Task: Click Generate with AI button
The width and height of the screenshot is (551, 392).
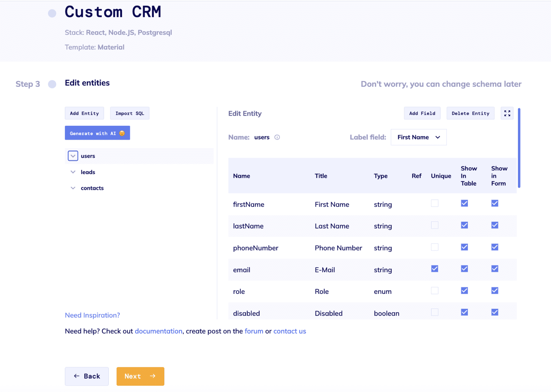Action: tap(97, 133)
